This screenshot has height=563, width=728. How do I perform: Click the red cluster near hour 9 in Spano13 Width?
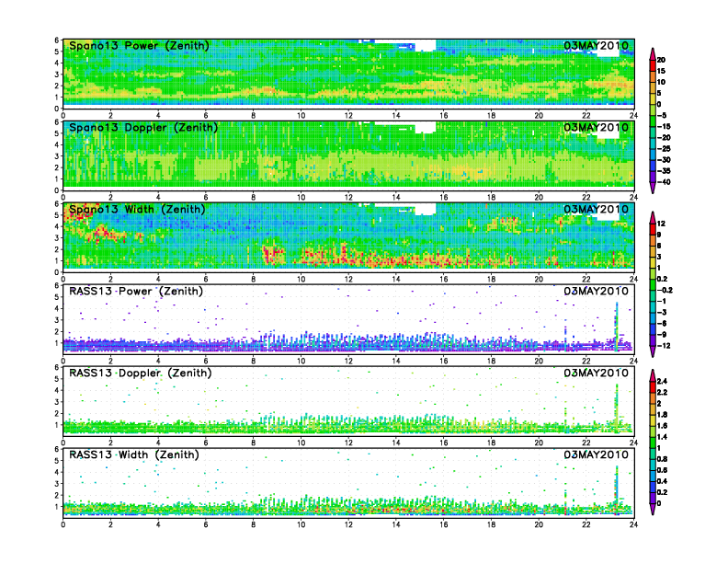point(274,255)
